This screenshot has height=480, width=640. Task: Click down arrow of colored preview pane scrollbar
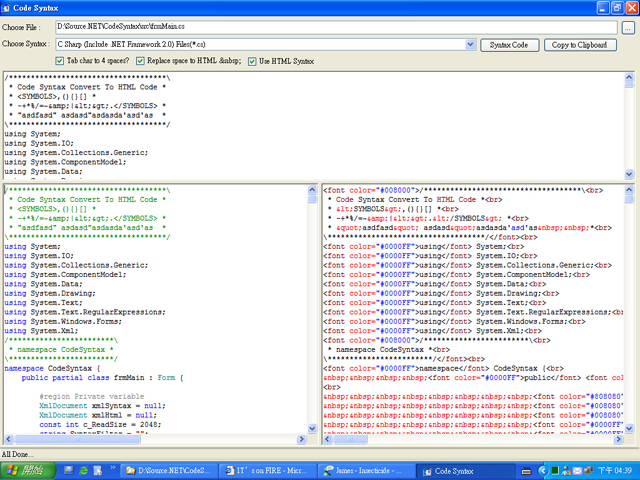tap(312, 428)
